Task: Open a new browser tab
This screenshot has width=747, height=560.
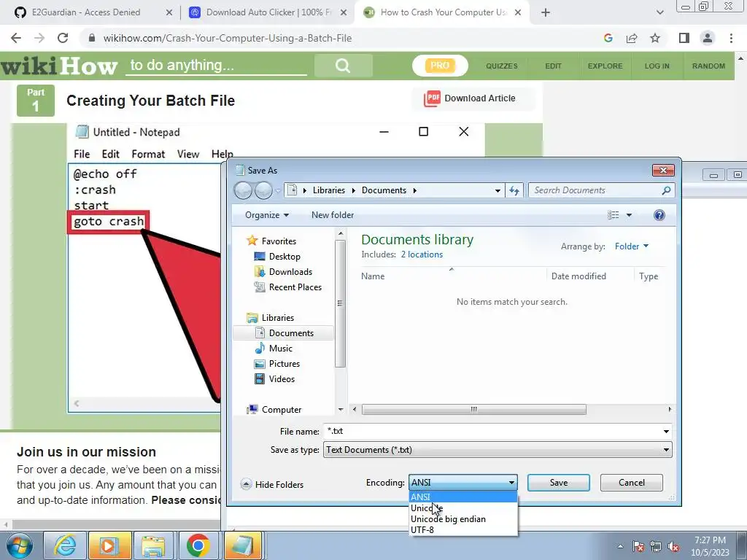Action: coord(546,12)
